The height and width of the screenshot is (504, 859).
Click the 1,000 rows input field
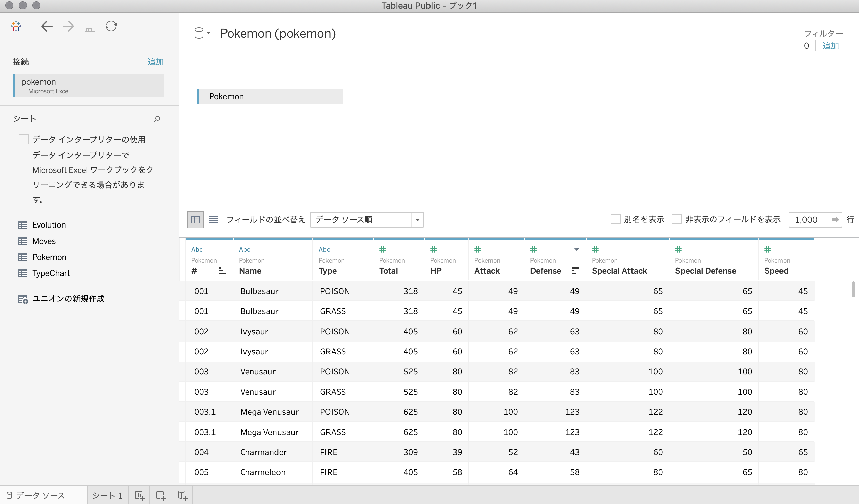[x=810, y=220]
